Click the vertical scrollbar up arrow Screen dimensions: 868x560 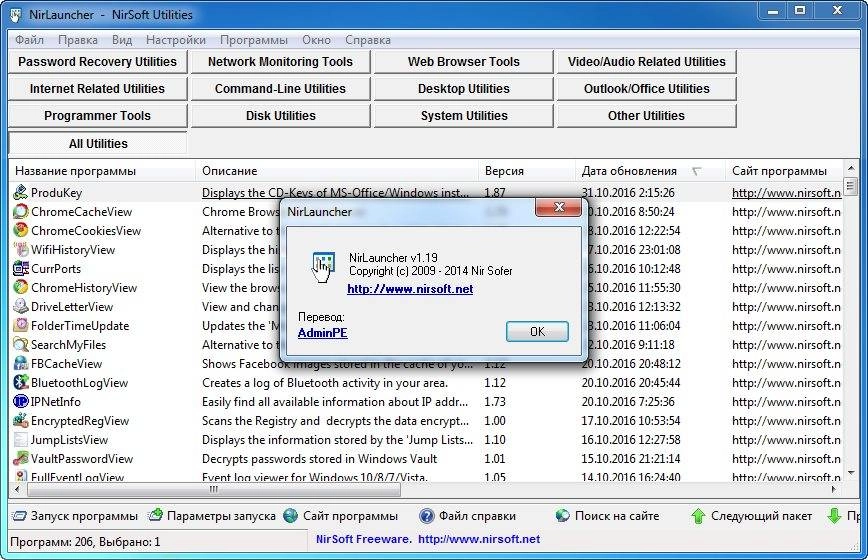[x=850, y=168]
